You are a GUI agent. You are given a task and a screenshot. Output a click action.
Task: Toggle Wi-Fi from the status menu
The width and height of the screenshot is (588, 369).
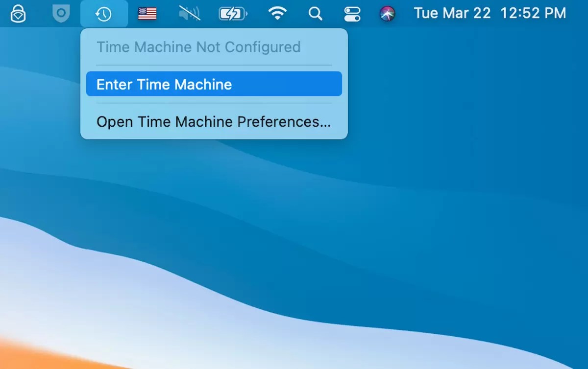278,13
